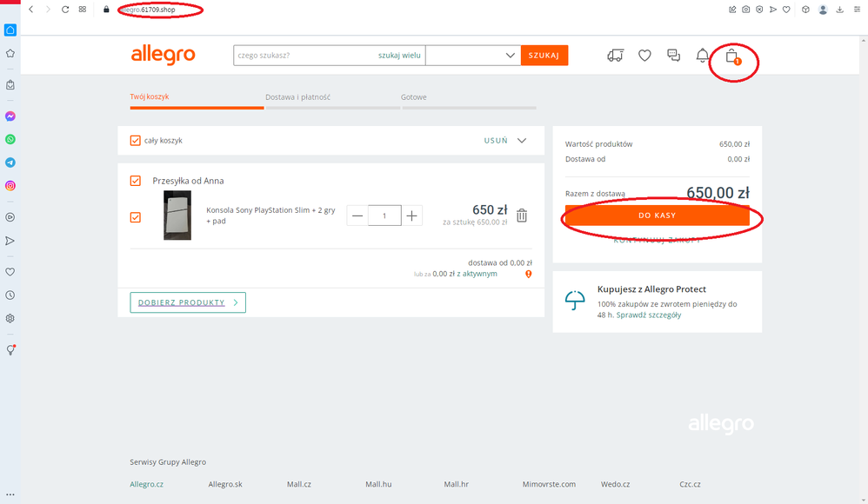Image resolution: width=868 pixels, height=504 pixels.
Task: Select the "Dostawa i płatność" step tab
Action: point(297,97)
